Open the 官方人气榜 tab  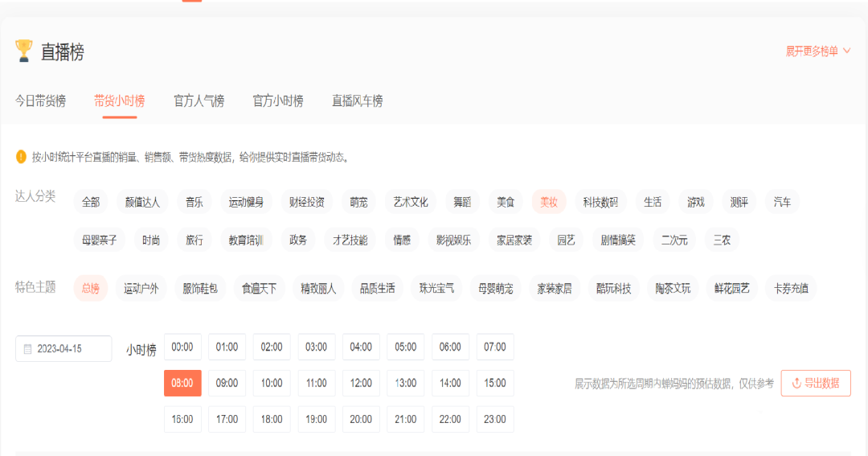199,101
